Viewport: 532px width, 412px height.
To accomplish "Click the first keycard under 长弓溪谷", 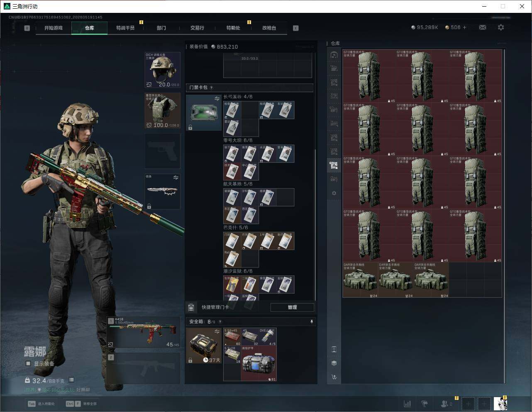I will click(232, 110).
